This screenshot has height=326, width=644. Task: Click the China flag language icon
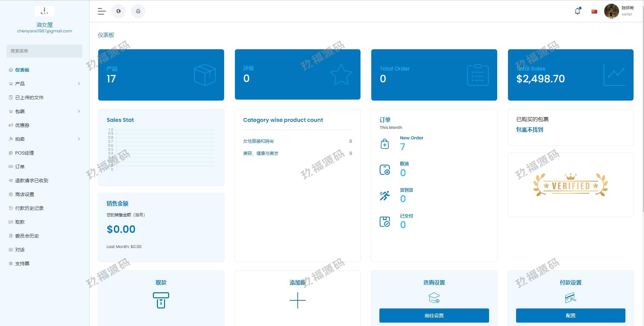point(594,11)
